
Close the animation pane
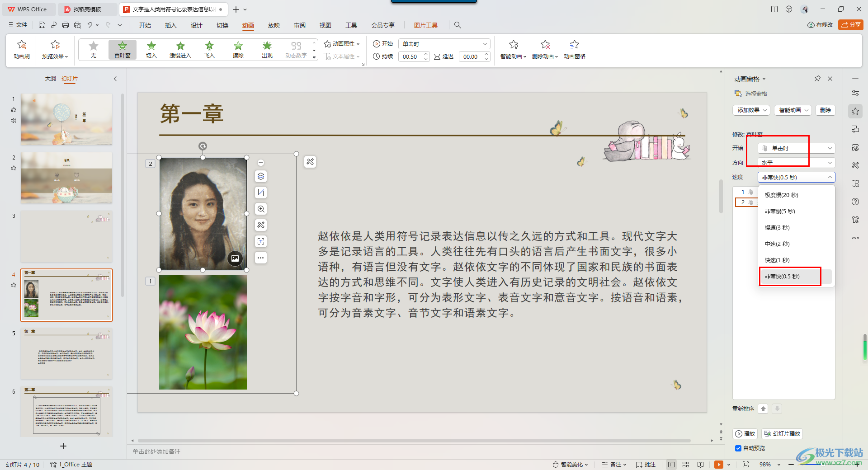830,79
